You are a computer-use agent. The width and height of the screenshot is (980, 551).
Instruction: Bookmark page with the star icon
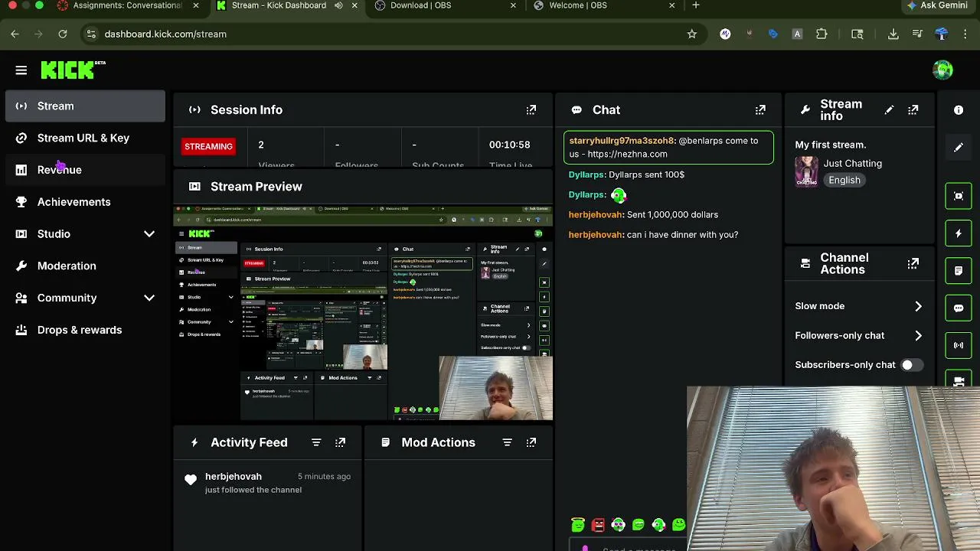tap(692, 34)
